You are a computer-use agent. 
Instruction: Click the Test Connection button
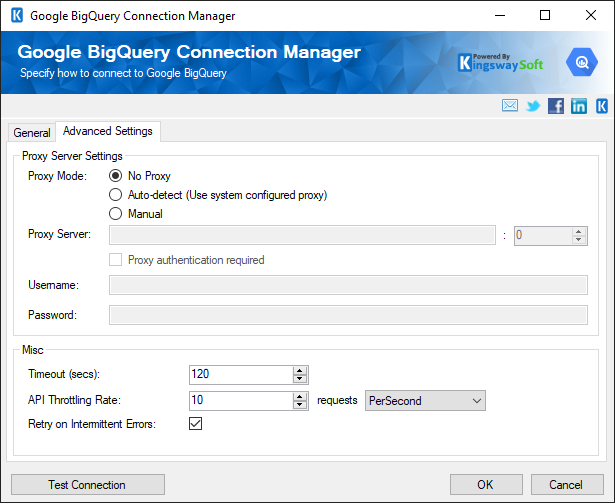(x=88, y=485)
